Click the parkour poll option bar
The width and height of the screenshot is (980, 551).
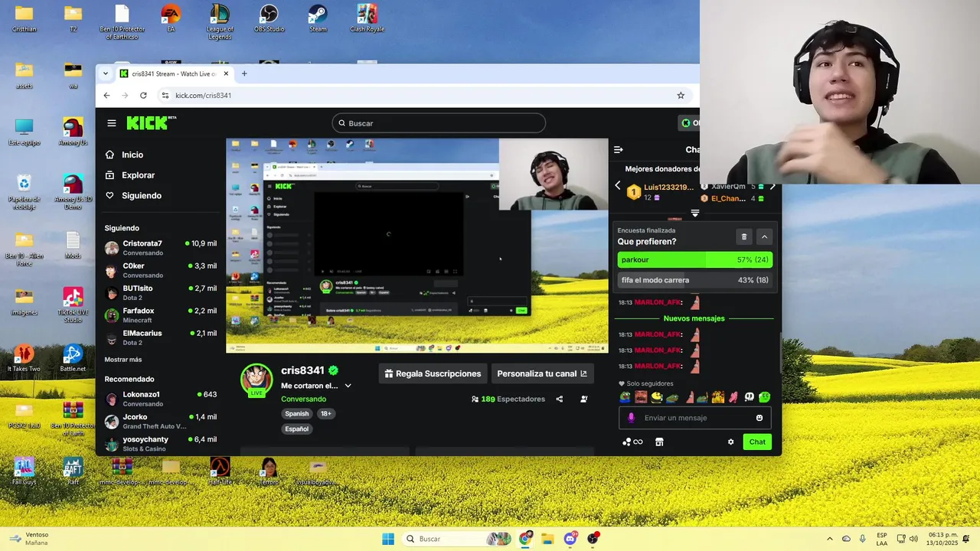(695, 260)
